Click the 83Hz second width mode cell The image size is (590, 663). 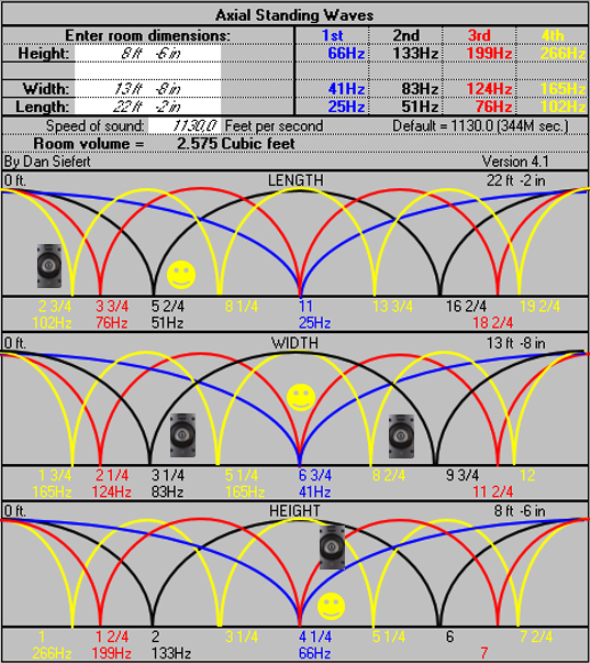point(420,89)
